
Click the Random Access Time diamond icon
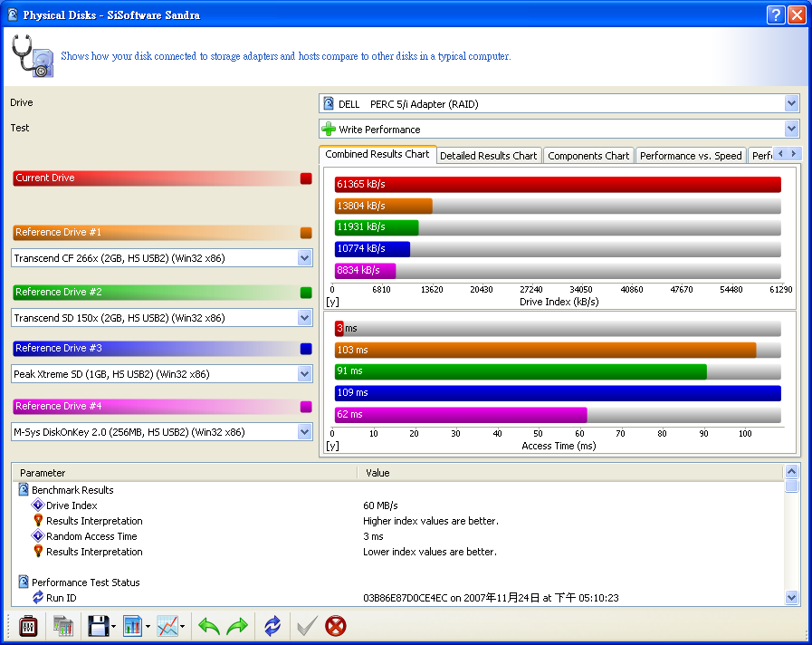point(38,535)
